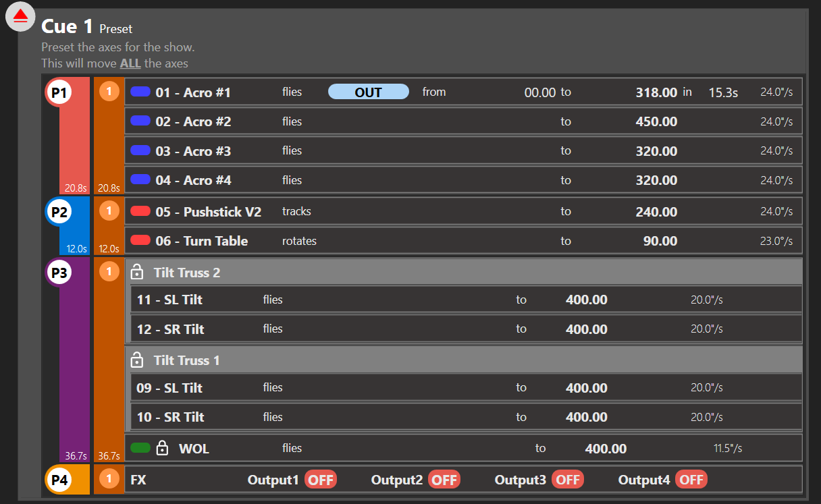Screen dimensions: 821x504
Task: Select the P1 phase badge
Action: click(59, 92)
